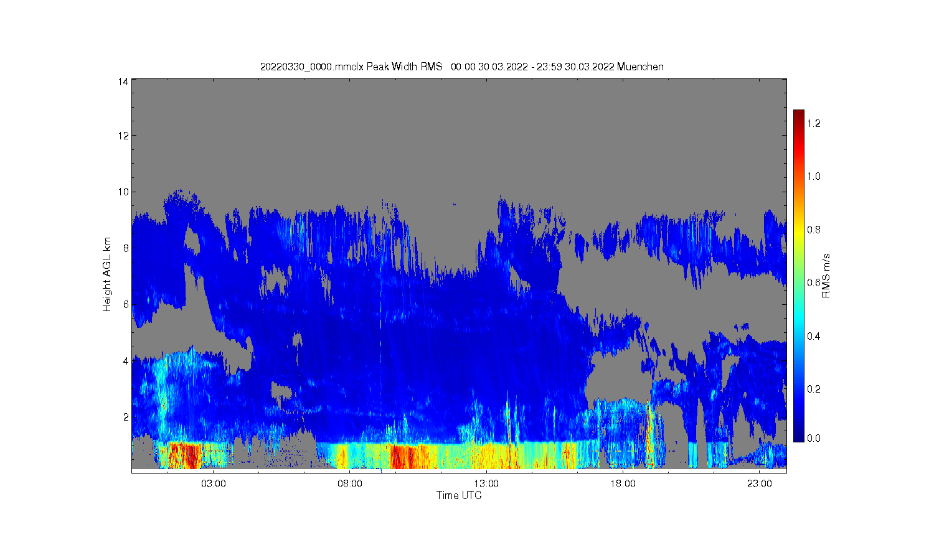The height and width of the screenshot is (560, 934).
Task: Click the height axis label '12'
Action: (x=124, y=136)
